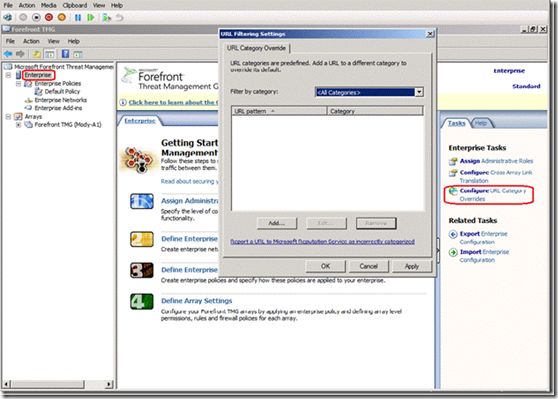Collapse the Enterprise tree node
The image size is (558, 399).
(8, 75)
